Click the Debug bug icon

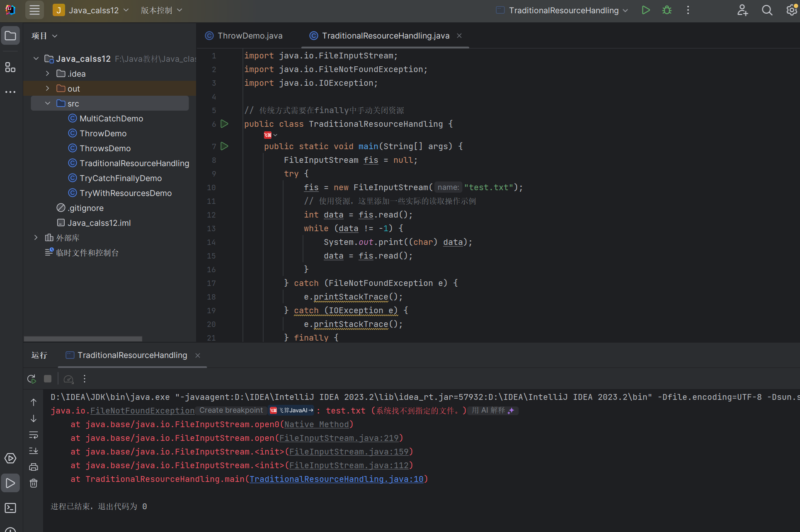pyautogui.click(x=667, y=10)
